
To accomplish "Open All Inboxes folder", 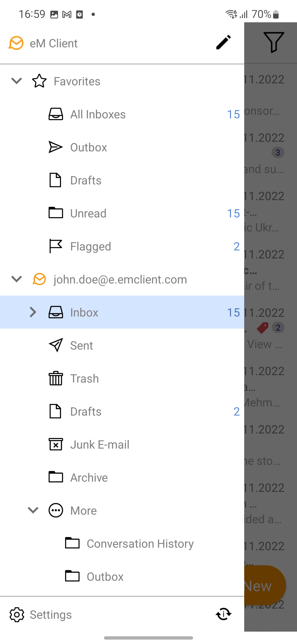I will (122, 114).
